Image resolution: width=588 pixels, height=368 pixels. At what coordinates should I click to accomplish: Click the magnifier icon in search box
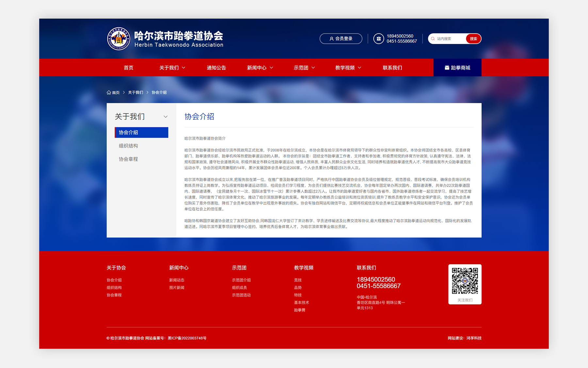click(x=433, y=39)
